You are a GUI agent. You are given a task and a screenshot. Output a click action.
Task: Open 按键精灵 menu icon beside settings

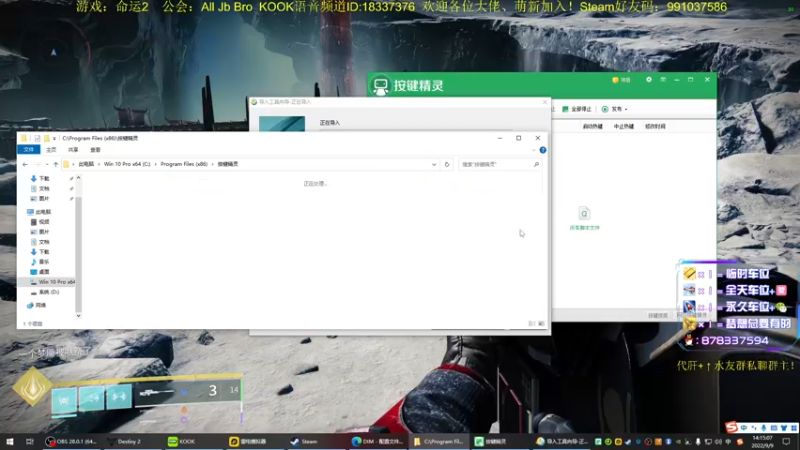tap(663, 80)
